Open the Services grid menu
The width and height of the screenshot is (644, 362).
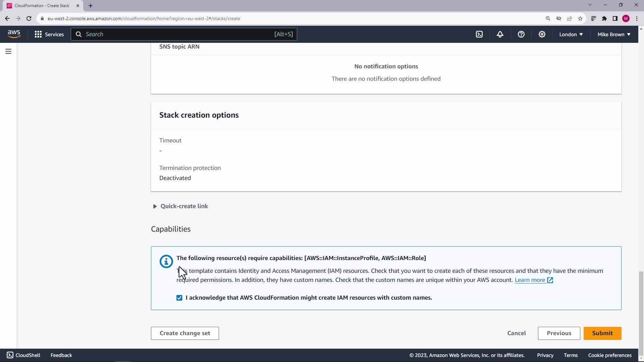49,34
